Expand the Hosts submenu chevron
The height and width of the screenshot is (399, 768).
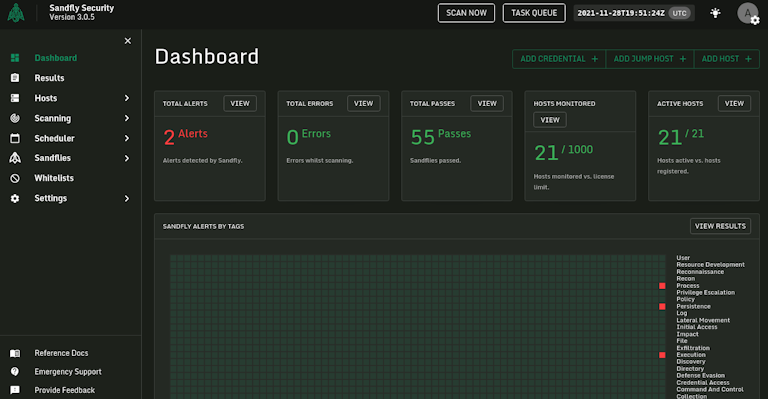(x=127, y=98)
